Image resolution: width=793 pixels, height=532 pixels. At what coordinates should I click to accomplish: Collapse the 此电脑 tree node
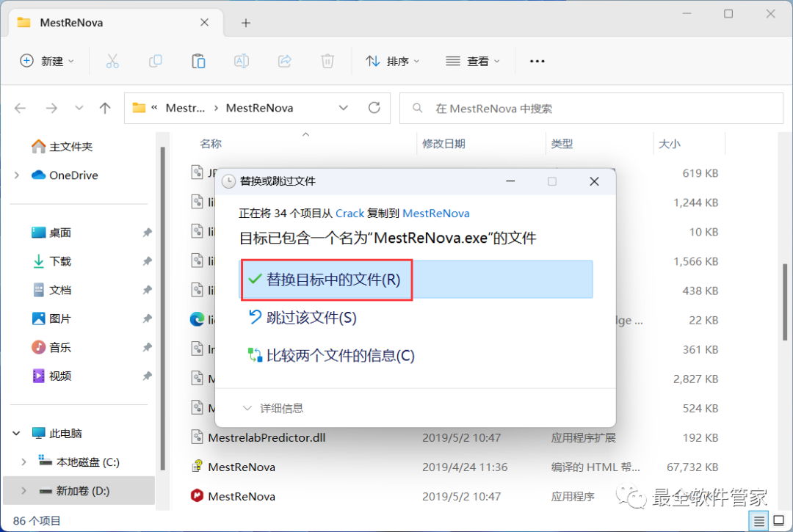coord(17,434)
